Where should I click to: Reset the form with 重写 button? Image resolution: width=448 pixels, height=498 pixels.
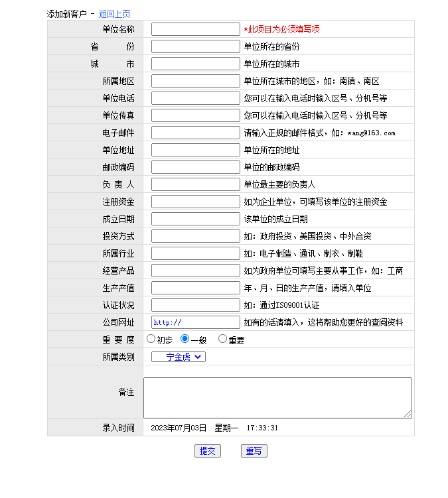point(254,451)
